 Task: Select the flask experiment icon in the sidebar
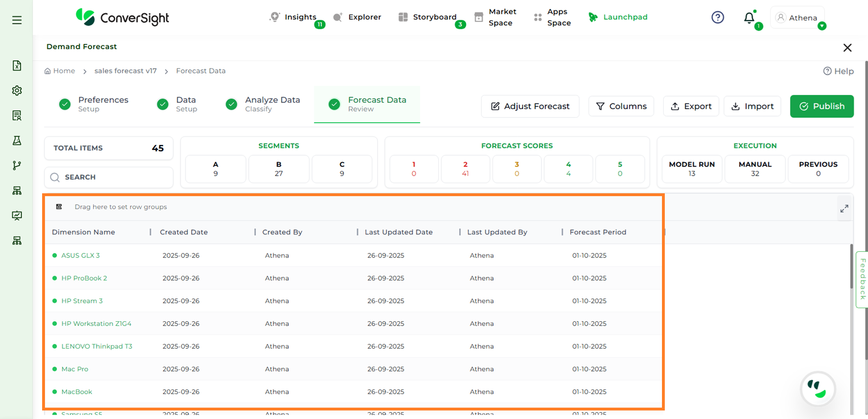click(x=17, y=140)
